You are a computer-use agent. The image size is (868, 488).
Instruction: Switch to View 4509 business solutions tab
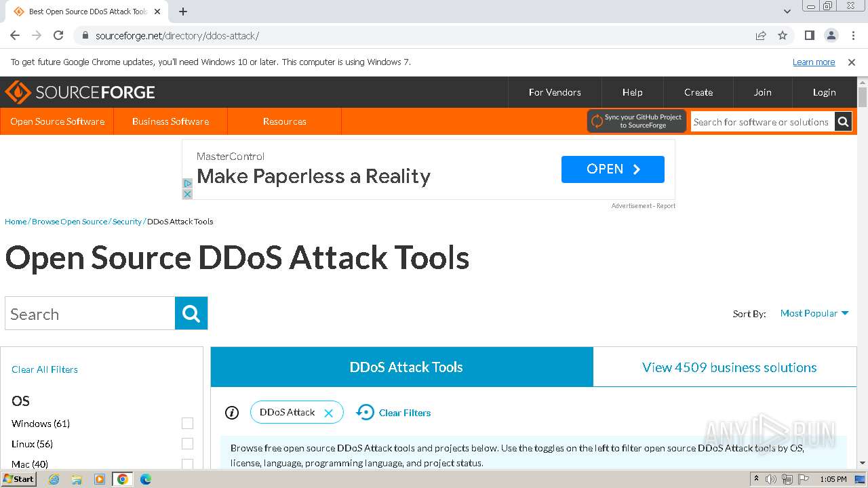725,367
